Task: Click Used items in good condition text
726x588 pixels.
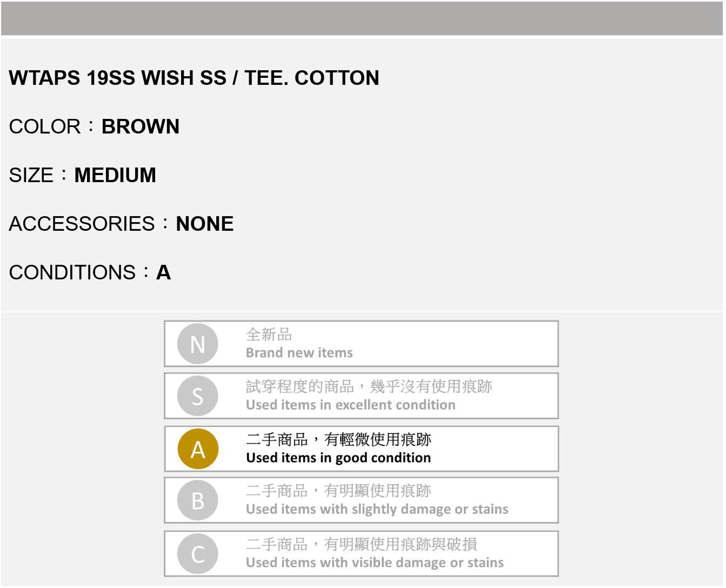Action: (338, 458)
